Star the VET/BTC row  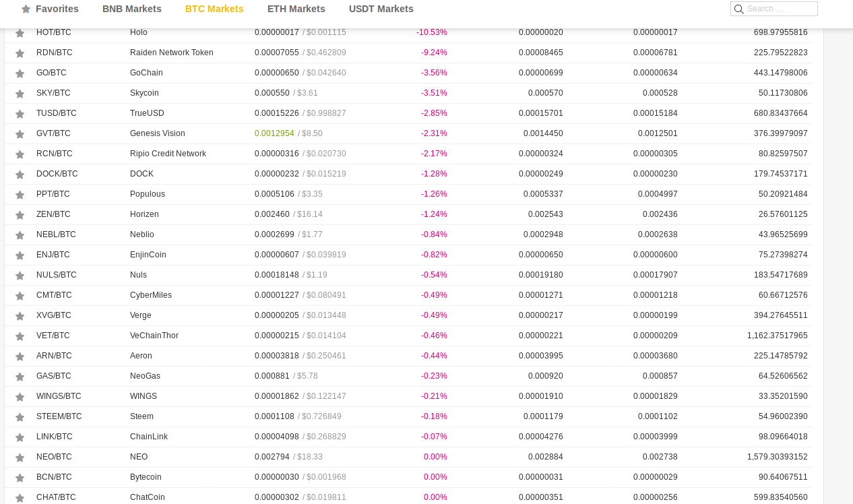(x=20, y=336)
